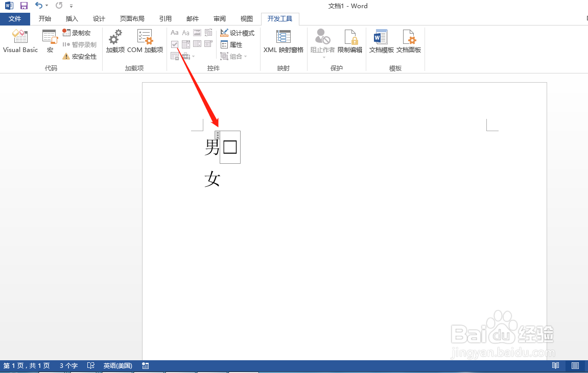
Task: Insert a repeating section content control
Action: (175, 57)
